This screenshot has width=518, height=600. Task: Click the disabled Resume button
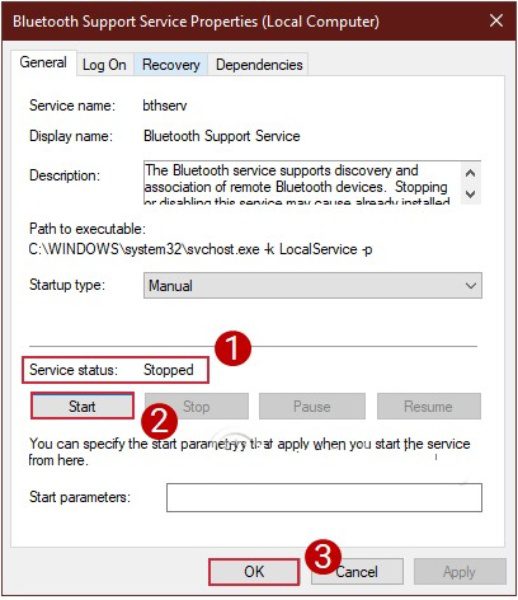[x=428, y=406]
